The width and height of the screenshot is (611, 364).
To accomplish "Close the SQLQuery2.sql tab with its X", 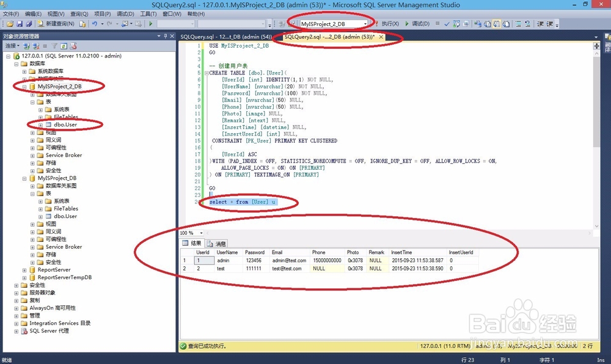I will tap(381, 37).
